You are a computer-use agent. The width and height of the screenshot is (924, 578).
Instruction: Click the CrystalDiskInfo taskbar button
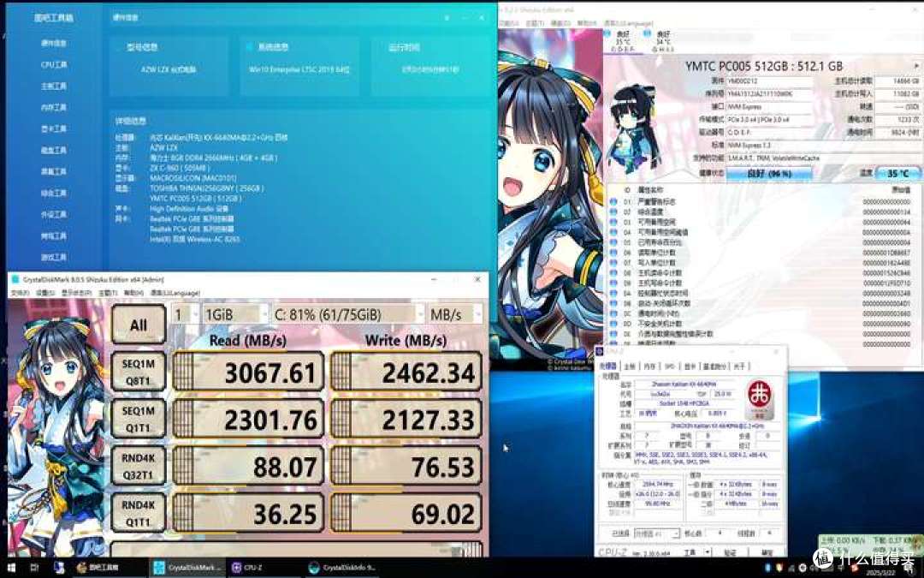tap(341, 568)
